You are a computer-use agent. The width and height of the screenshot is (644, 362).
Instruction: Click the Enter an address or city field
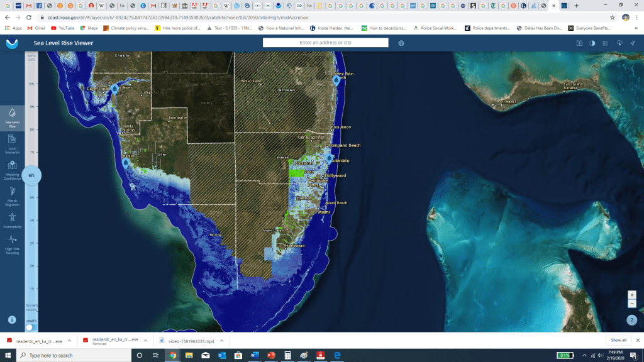[325, 43]
